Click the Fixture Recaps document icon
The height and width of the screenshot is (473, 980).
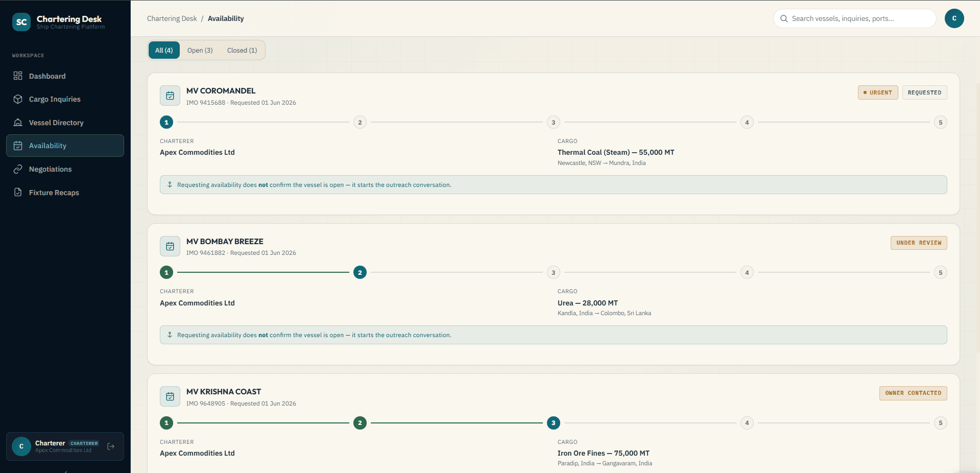[x=18, y=193]
